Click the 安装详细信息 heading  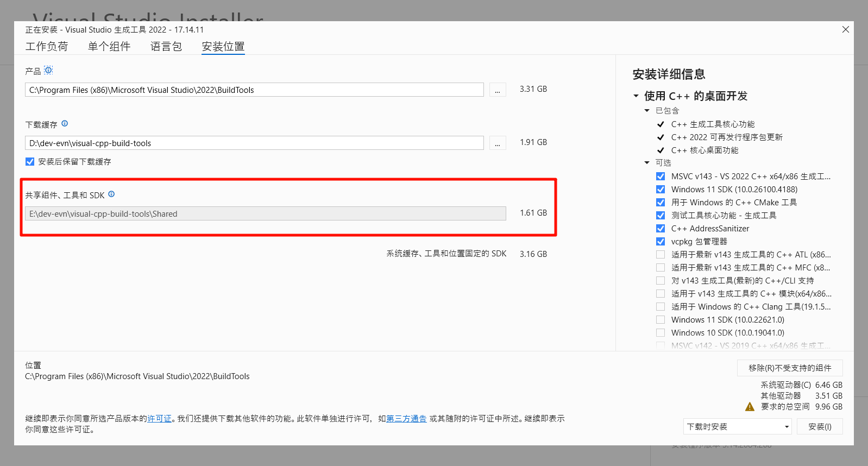click(669, 74)
